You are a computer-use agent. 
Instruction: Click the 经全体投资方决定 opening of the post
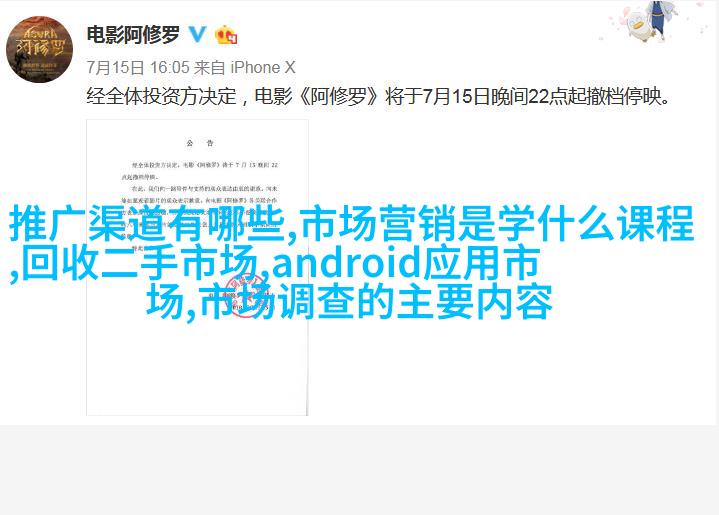[161, 96]
